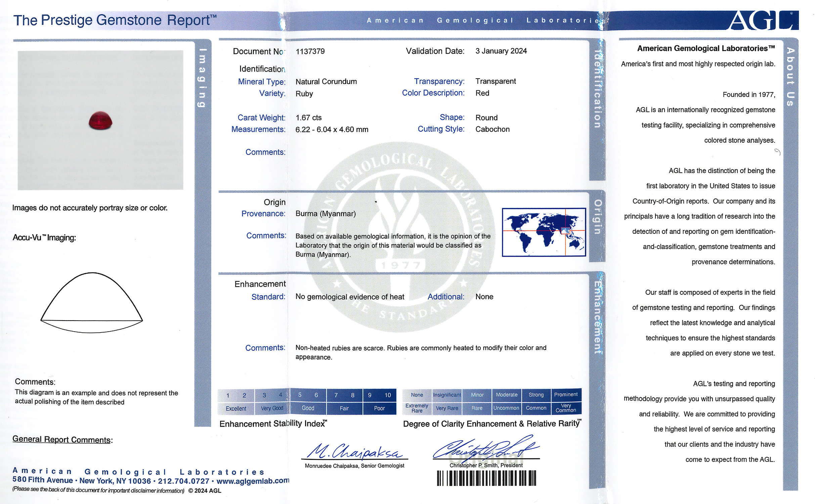Click 'Monruedee Chaipaksa, Senior Gemologist' name line
815x504 pixels.
354,466
